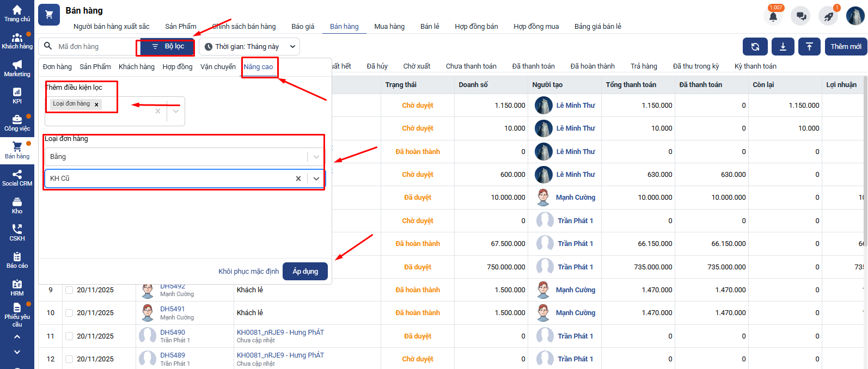Collapse sidebar list with up chevron
This screenshot has height=369, width=868.
pos(17,337)
